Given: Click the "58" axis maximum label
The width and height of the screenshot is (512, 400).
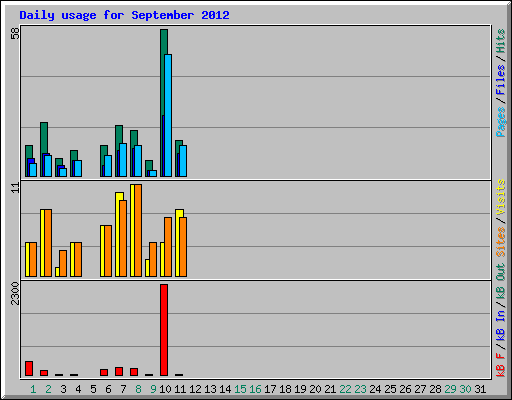Looking at the screenshot, I should click(x=15, y=33).
